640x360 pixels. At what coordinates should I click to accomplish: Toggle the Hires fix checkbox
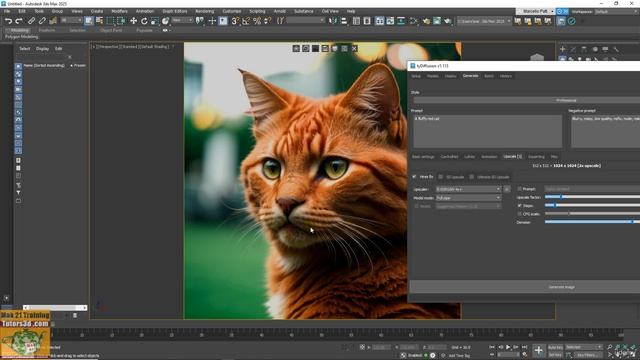[x=414, y=177]
